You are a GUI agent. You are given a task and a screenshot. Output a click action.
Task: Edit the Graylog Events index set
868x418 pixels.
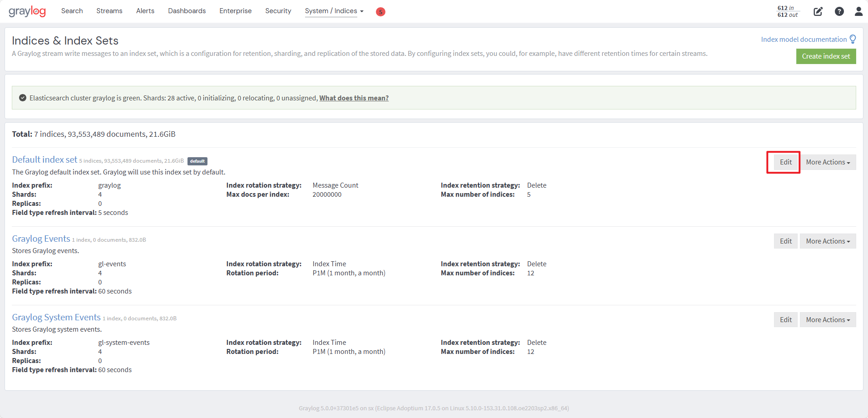coord(786,241)
